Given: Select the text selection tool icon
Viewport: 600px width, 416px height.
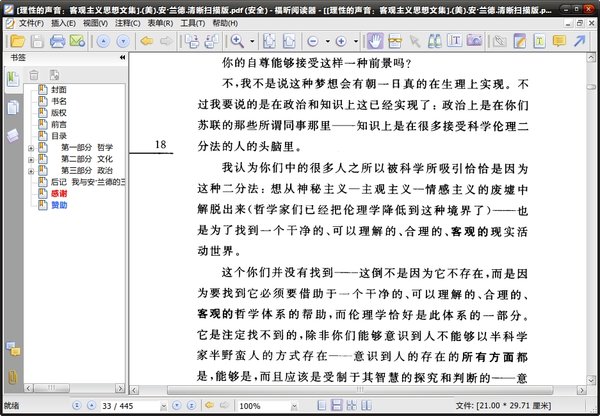Looking at the screenshot, I should tap(395, 41).
